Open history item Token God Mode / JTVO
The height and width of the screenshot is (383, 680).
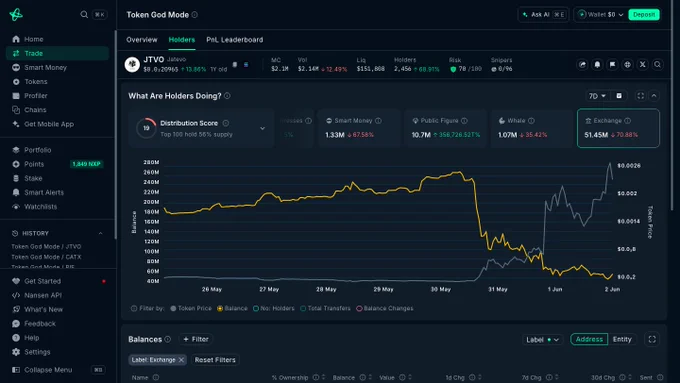[x=46, y=246]
